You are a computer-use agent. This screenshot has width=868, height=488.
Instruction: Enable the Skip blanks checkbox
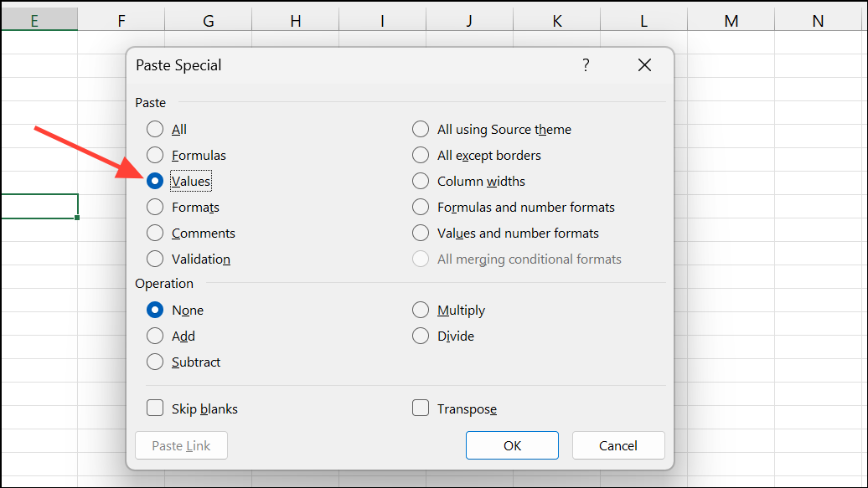(x=155, y=408)
